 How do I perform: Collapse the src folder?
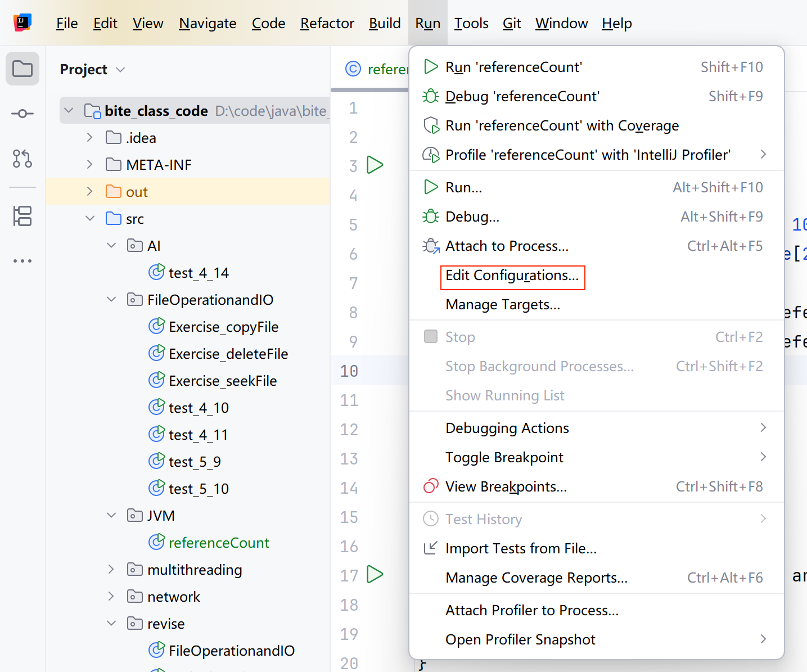(x=90, y=218)
